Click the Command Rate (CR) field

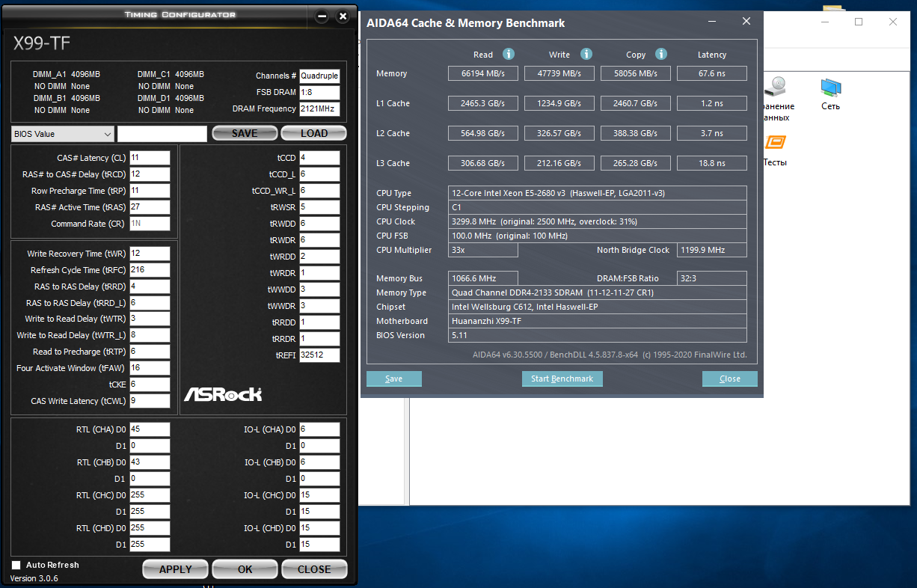(150, 224)
